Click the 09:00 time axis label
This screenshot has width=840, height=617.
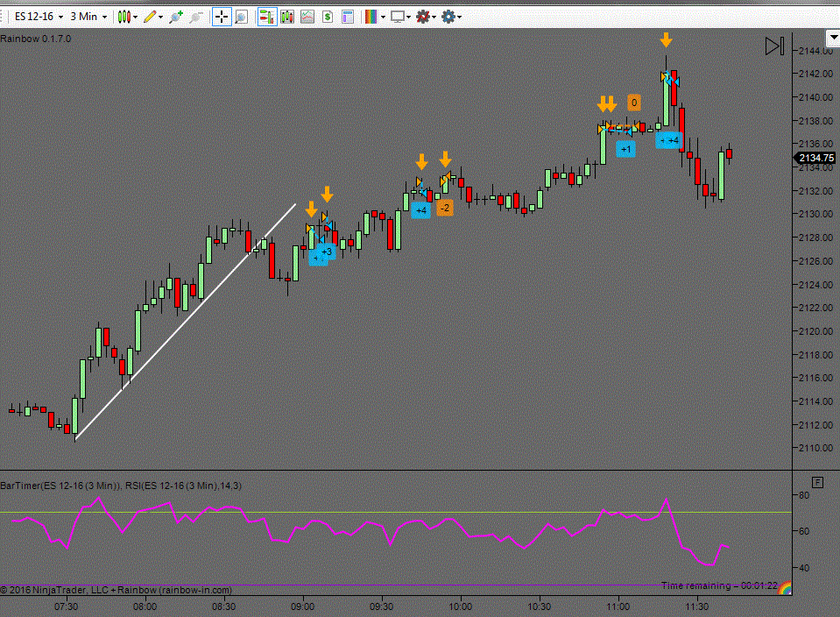coord(303,606)
